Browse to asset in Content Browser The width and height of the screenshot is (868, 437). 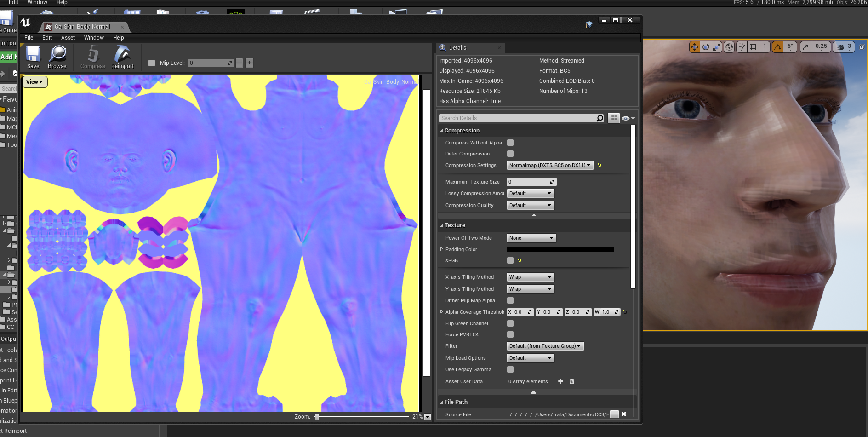click(57, 57)
